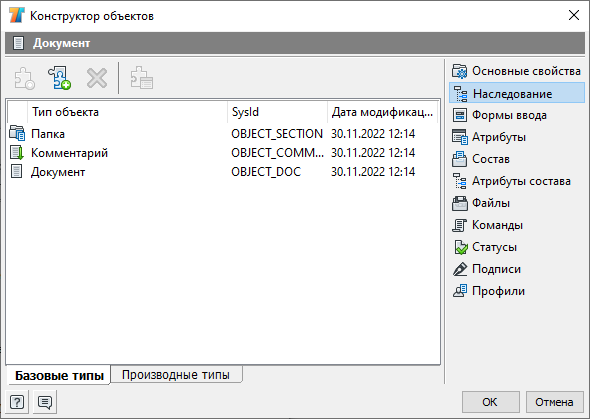590x419 pixels.
Task: Click the help question mark icon
Action: (x=17, y=402)
